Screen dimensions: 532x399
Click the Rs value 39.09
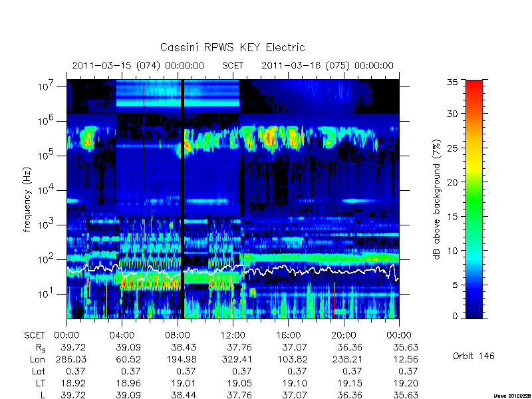click(128, 347)
